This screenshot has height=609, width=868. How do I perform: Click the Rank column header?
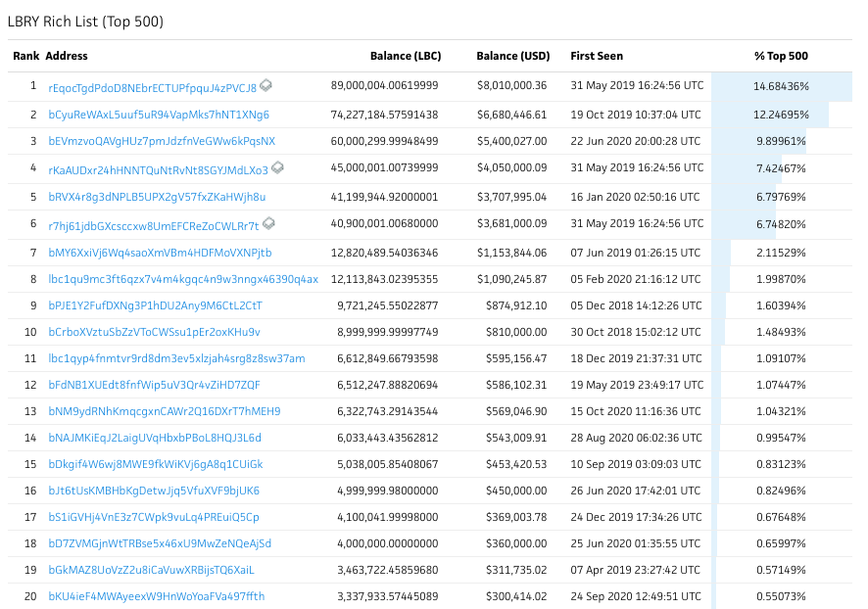(x=25, y=56)
